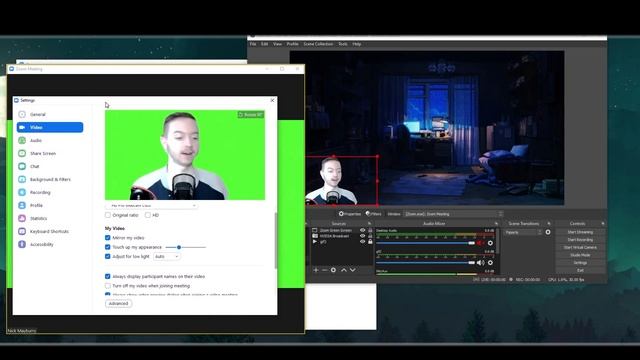
Task: Open OBS Tools menu
Action: point(343,44)
